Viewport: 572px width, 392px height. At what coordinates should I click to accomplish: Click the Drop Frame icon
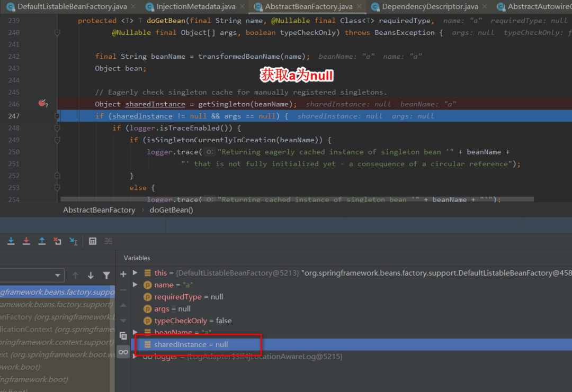[57, 241]
